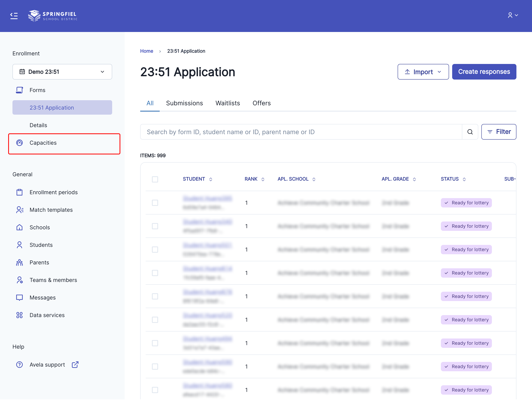Click the Create responses button
This screenshot has width=532, height=404.
(x=484, y=72)
